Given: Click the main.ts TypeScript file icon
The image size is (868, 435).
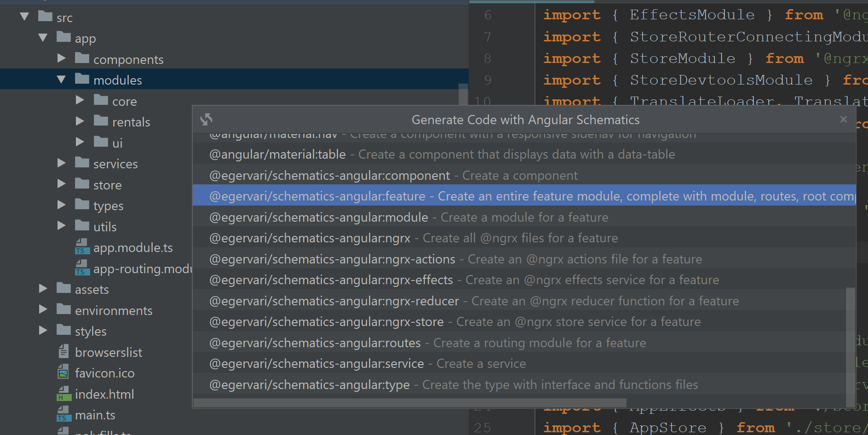Looking at the screenshot, I should 63,414.
